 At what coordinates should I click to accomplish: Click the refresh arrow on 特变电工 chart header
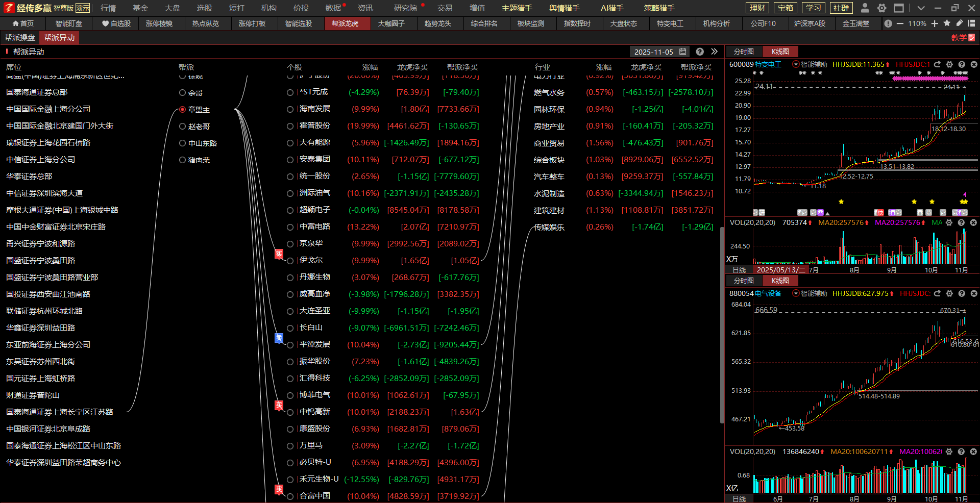click(937, 65)
